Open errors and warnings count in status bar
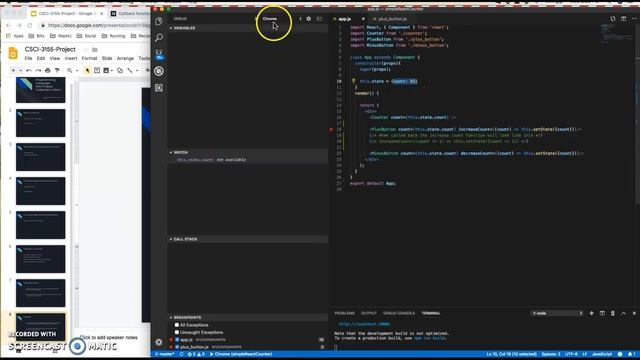Viewport: 640px width, 360px height. tap(196, 354)
